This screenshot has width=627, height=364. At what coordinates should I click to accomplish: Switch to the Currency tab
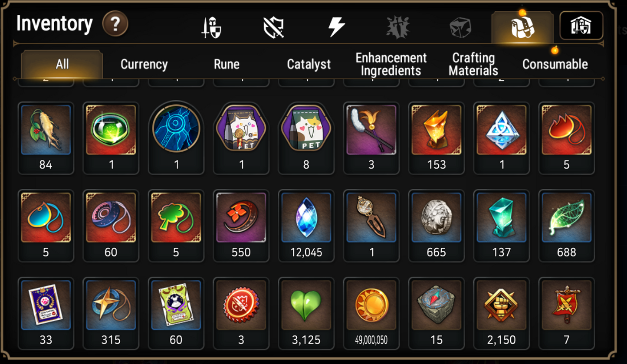144,64
